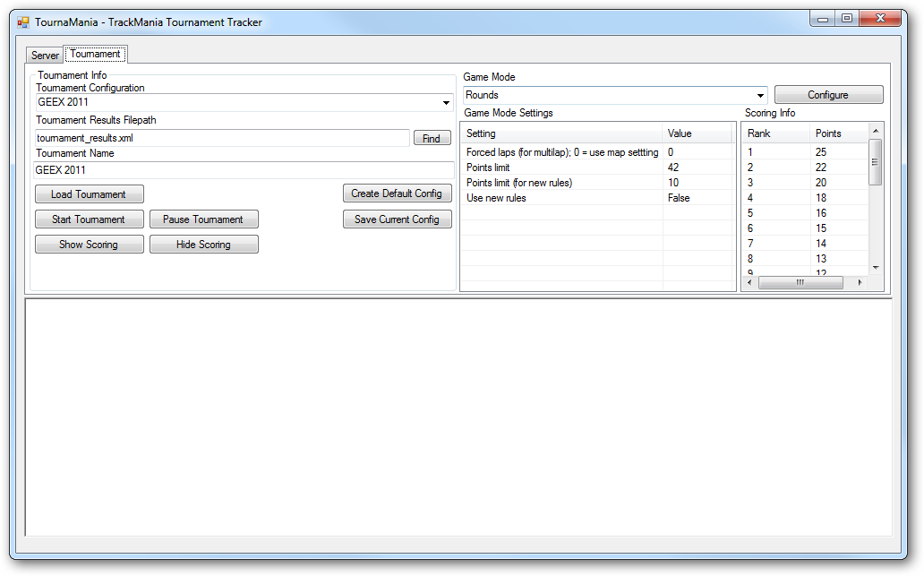
Task: Open Configure for the game mode
Action: pos(828,95)
